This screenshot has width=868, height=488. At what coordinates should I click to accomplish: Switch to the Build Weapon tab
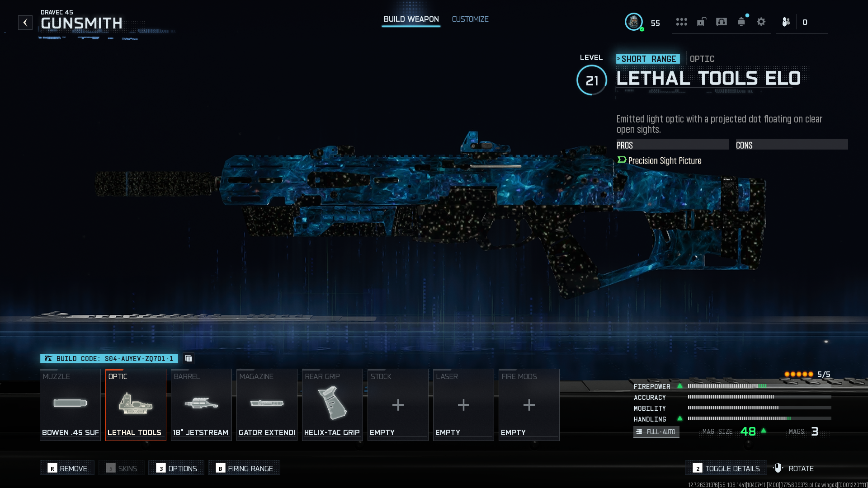(x=411, y=19)
